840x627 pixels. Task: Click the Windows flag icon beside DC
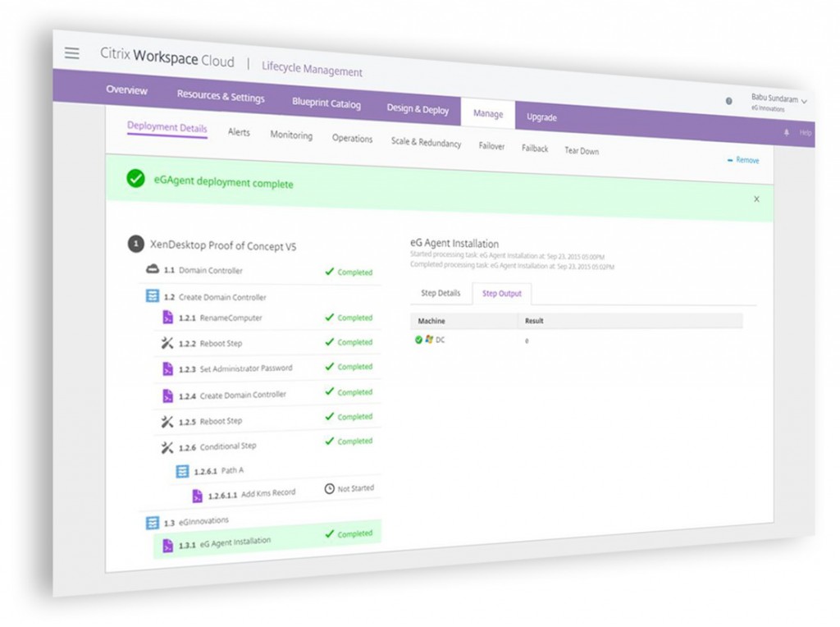pyautogui.click(x=428, y=339)
